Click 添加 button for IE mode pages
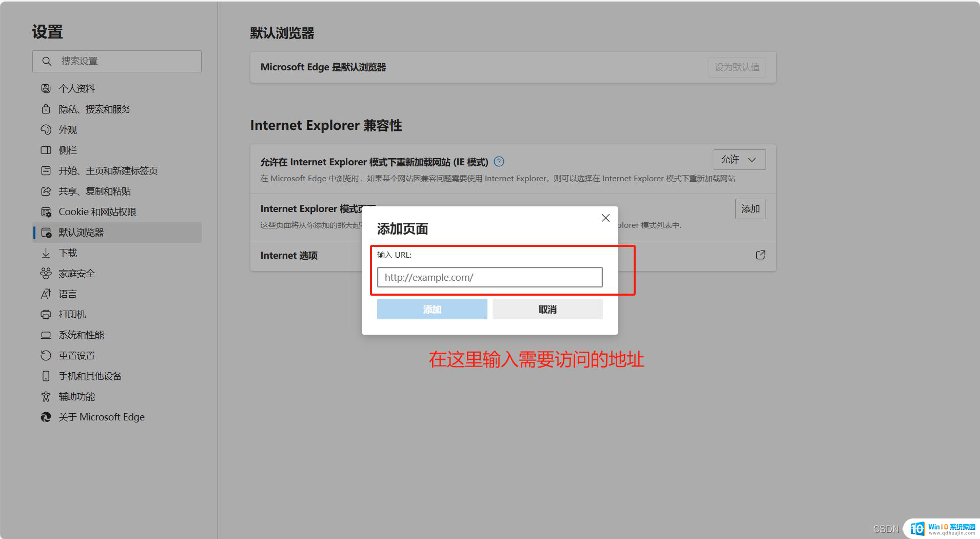 coord(750,209)
